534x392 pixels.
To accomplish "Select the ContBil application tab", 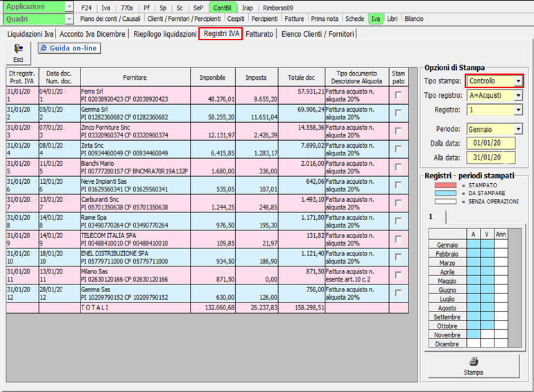I will click(x=222, y=8).
